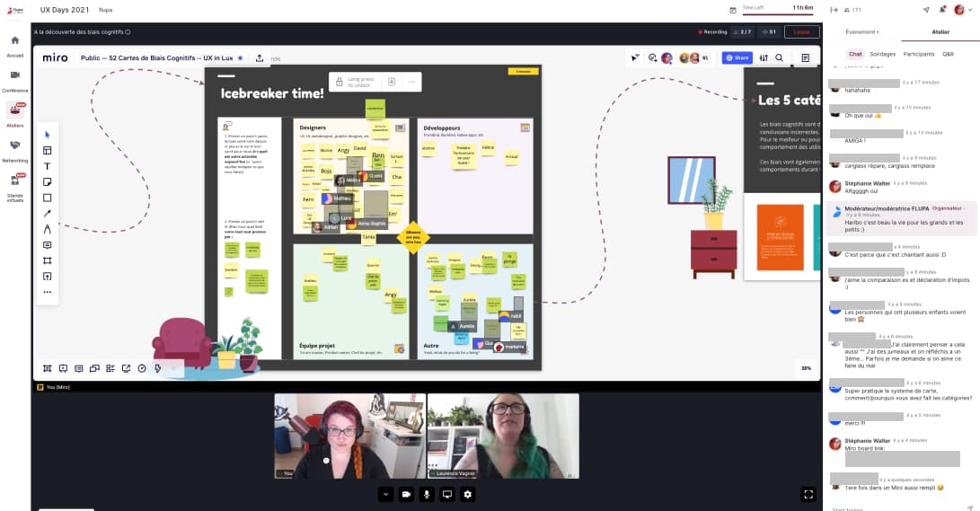Open the Miro board search icon

point(779,57)
